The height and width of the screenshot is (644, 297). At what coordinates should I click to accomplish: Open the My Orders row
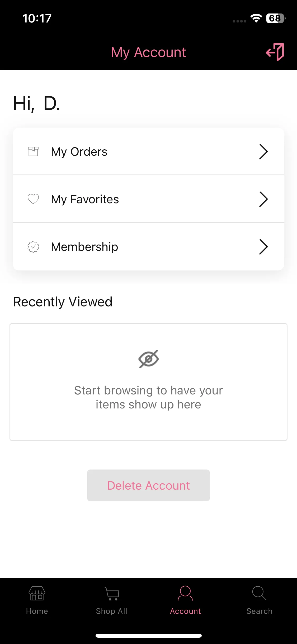click(148, 151)
